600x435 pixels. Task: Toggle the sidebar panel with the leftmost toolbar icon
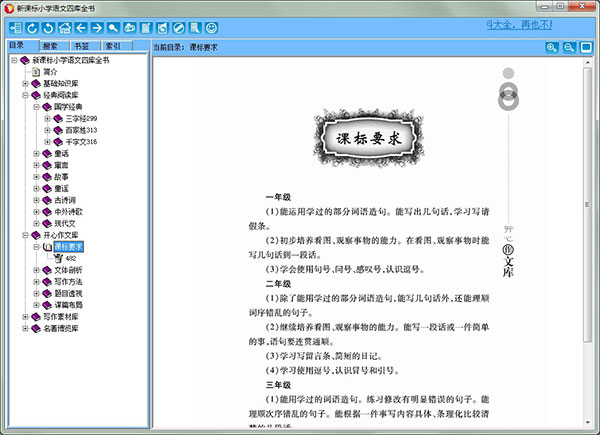click(x=14, y=27)
